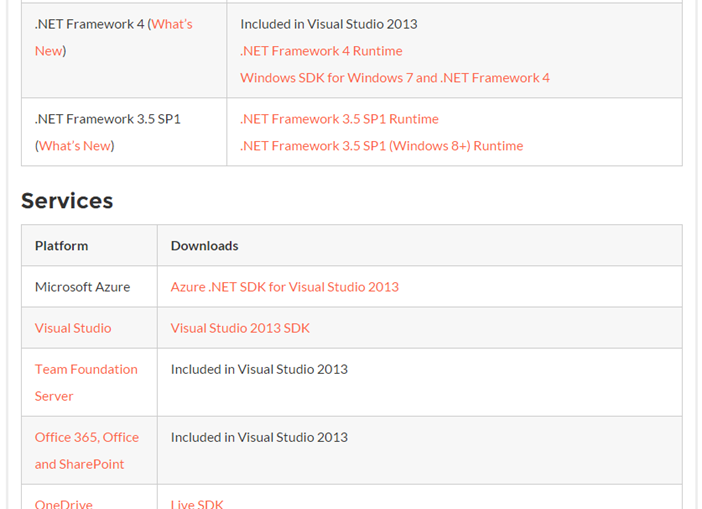The width and height of the screenshot is (702, 509).
Task: Open Azure .NET SDK for Visual Studio 2013
Action: 284,287
